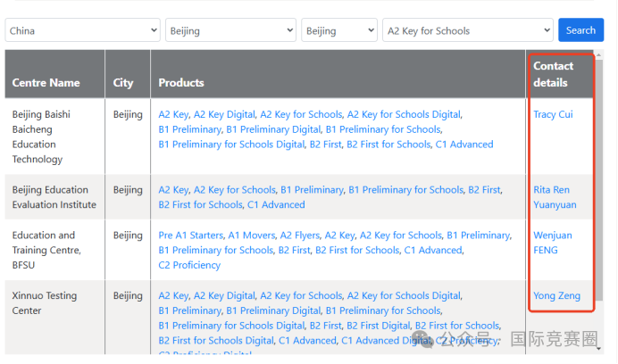This screenshot has height=364, width=618.
Task: Click B2 First in BFSU row
Action: [x=295, y=250]
